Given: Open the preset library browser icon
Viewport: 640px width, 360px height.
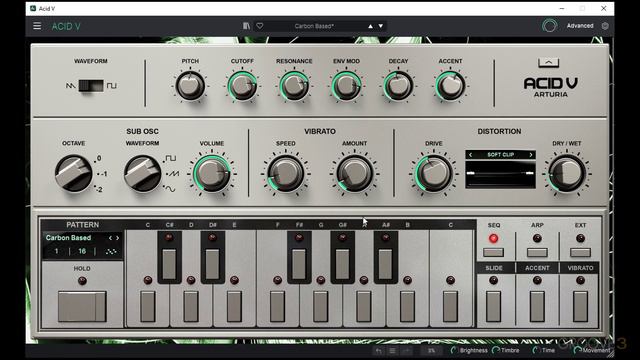Looking at the screenshot, I should [246, 26].
